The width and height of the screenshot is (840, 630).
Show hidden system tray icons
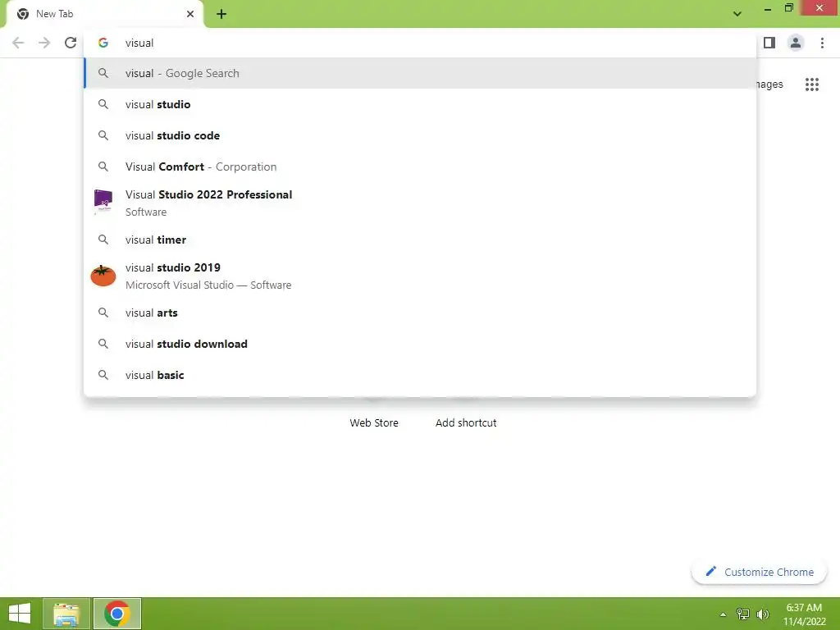coord(724,614)
